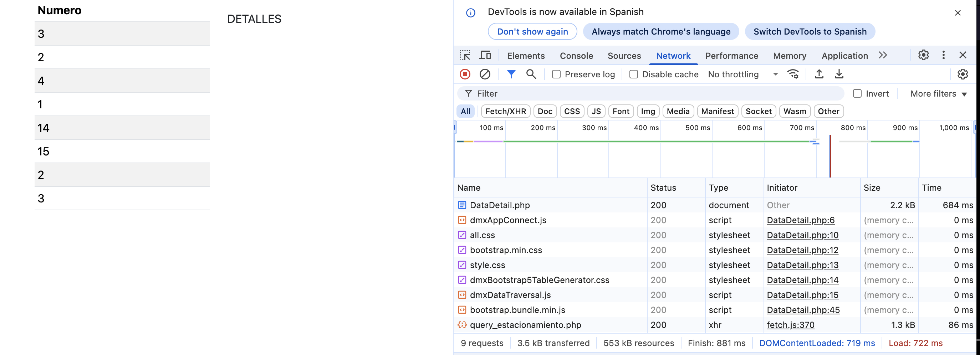Import HAR file with upload icon

tap(819, 74)
